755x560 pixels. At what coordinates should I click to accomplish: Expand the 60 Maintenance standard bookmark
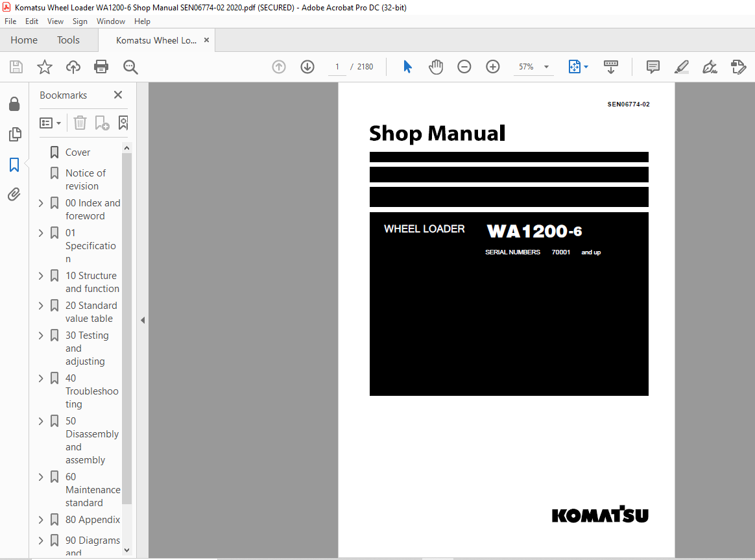(41, 477)
